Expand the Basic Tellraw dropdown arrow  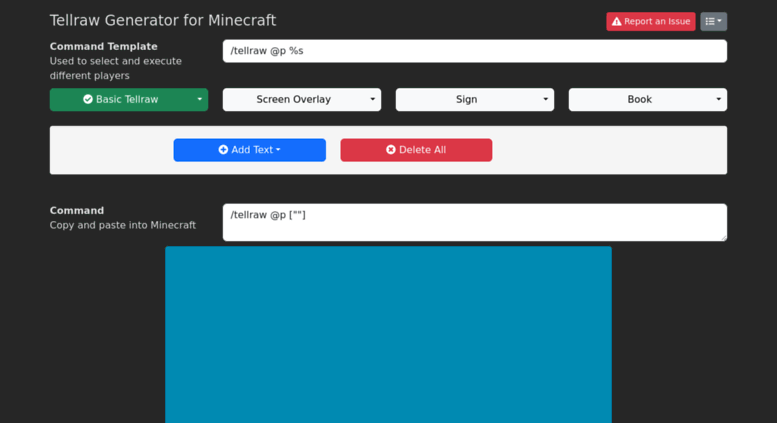point(200,100)
